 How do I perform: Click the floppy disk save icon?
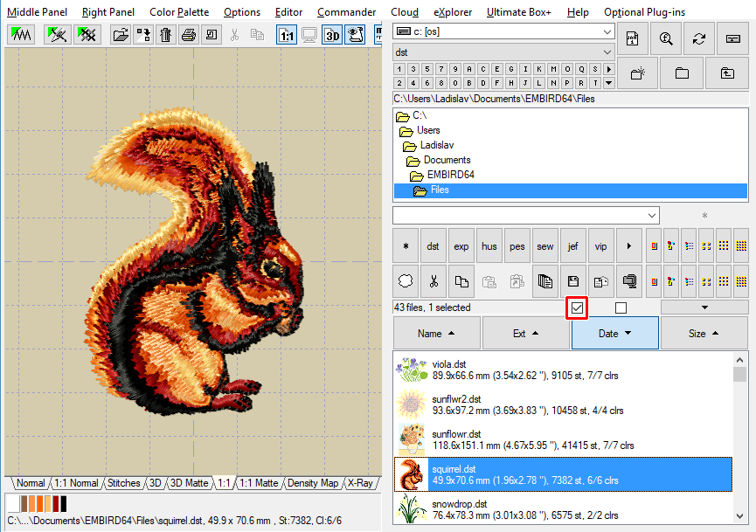(572, 281)
